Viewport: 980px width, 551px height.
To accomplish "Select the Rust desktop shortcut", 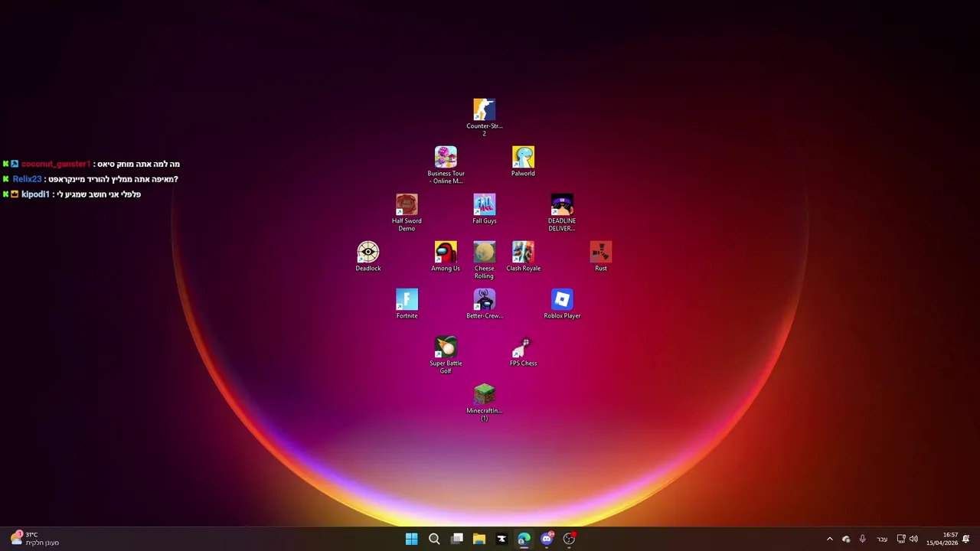I will point(601,256).
